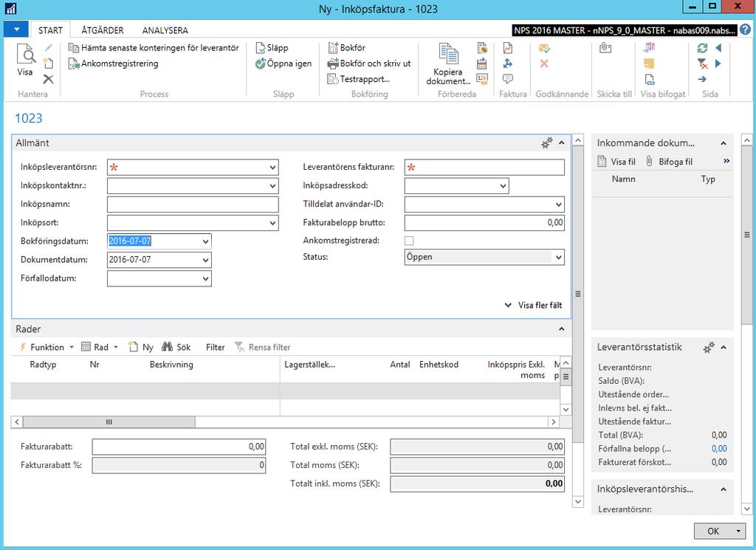Click the new document icon in Hantera
This screenshot has width=756, height=550.
point(48,63)
